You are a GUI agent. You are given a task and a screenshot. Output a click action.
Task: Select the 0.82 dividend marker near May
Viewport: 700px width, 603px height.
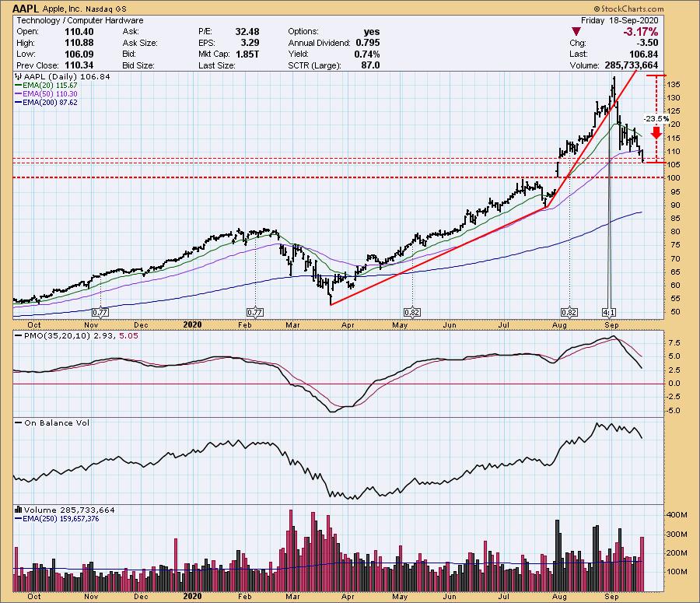coord(411,312)
